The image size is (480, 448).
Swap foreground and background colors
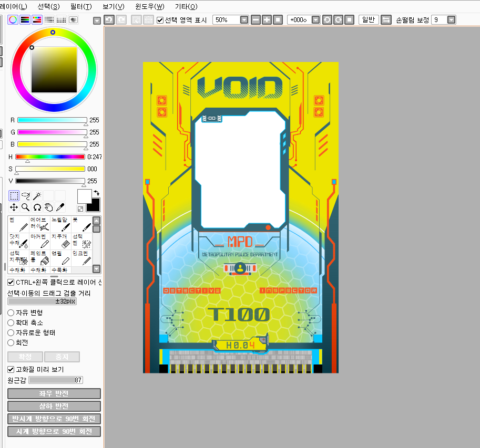96,193
